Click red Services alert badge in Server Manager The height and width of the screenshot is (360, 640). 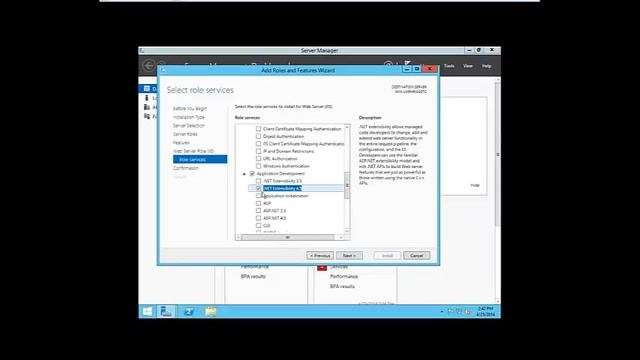pyautogui.click(x=322, y=267)
